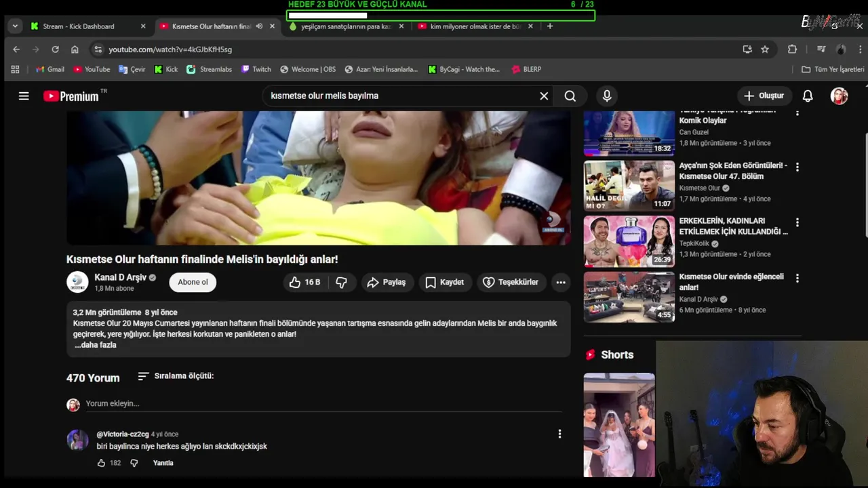Start voice search with the microphone
The image size is (868, 488).
click(x=607, y=96)
